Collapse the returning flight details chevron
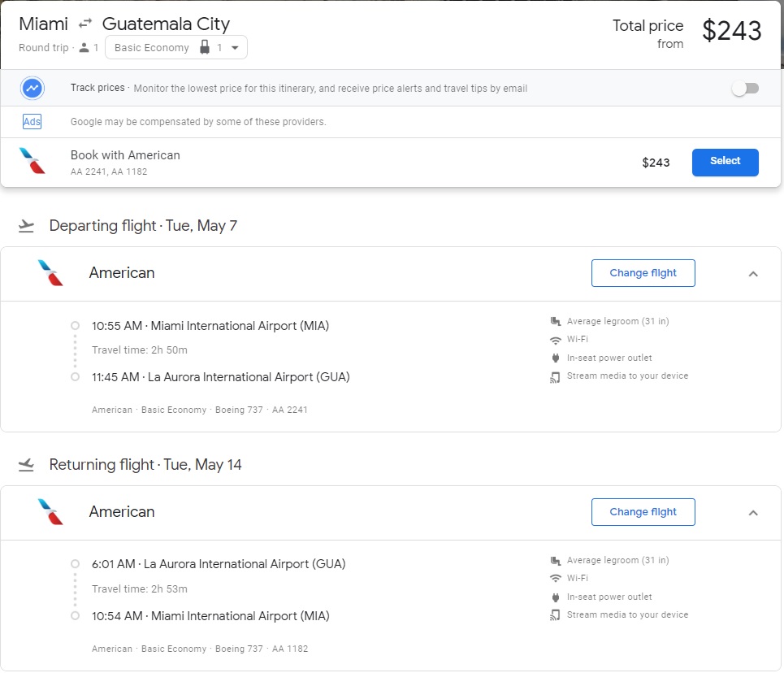 coord(753,513)
